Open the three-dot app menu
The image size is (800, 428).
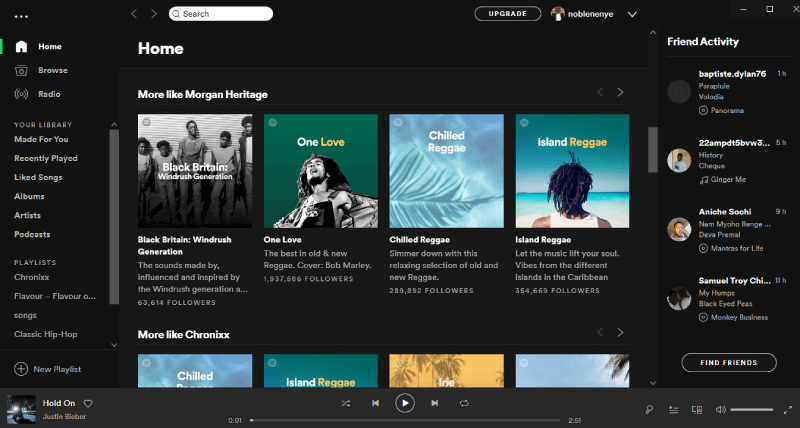click(21, 16)
